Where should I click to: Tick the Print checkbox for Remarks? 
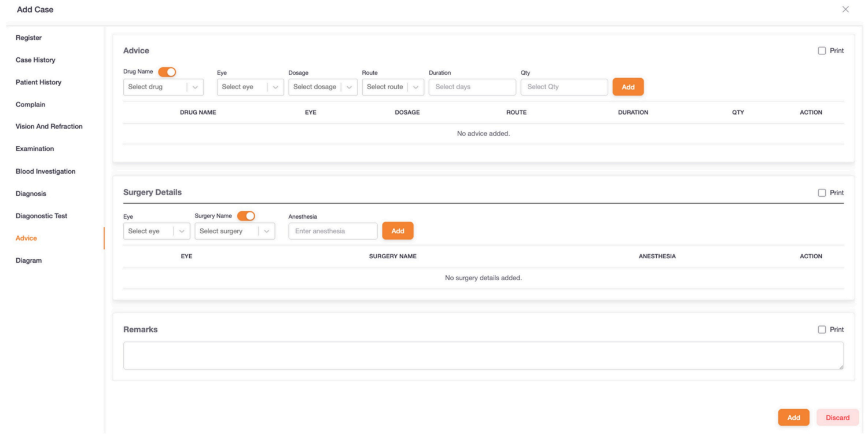pyautogui.click(x=822, y=329)
